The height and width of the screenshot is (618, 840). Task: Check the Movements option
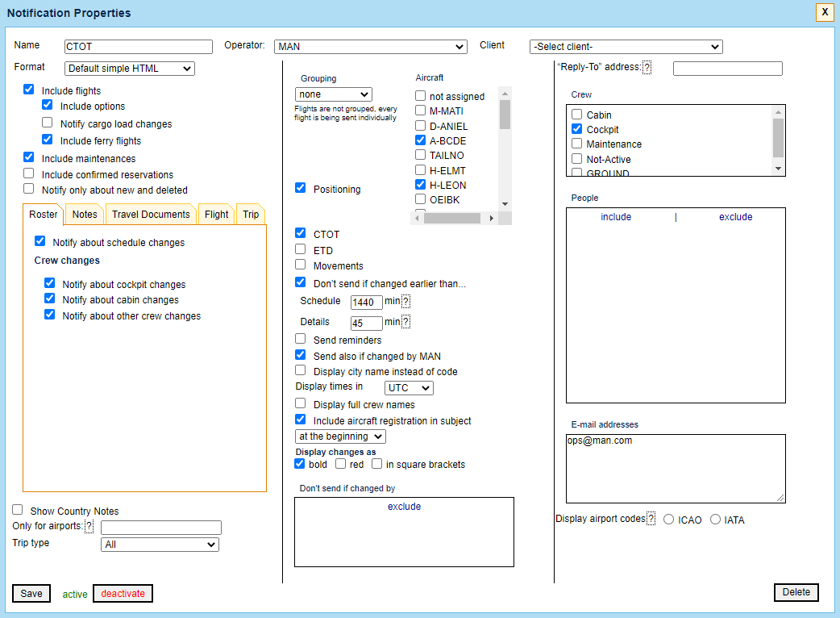(x=301, y=265)
